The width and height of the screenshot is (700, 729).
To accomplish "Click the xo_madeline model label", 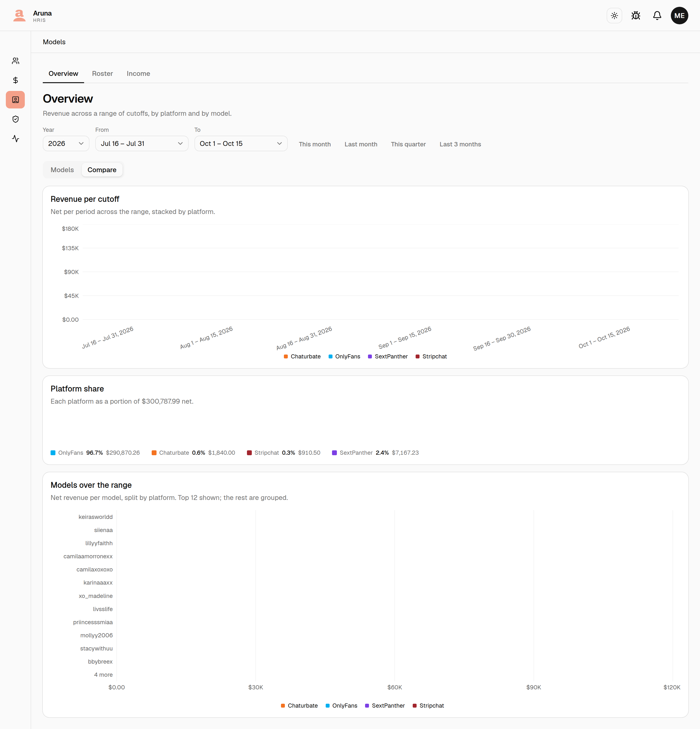I will point(96,596).
